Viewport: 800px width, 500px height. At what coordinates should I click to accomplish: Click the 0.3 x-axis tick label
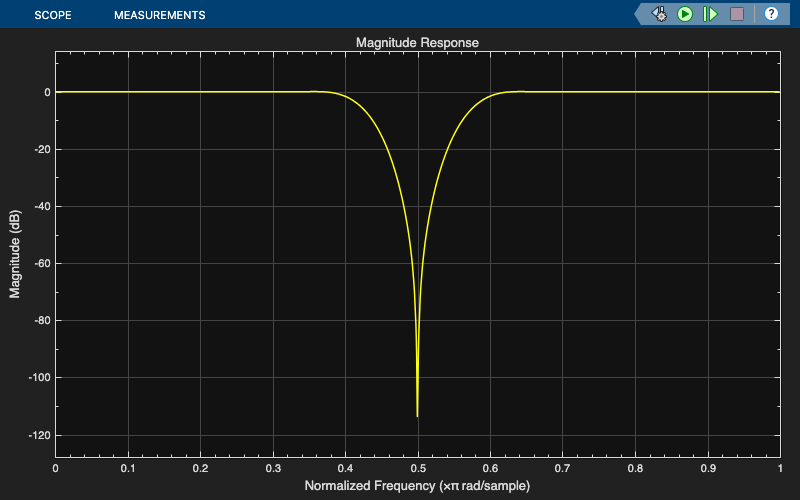coord(273,468)
